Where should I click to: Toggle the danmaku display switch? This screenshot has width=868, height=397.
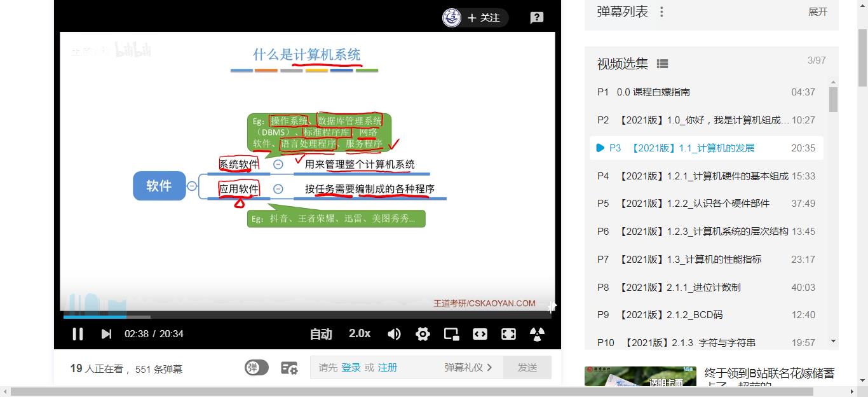tap(257, 368)
